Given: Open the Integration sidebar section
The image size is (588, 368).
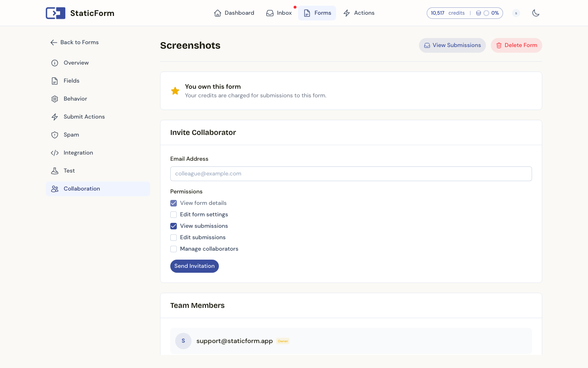Looking at the screenshot, I should point(98,153).
